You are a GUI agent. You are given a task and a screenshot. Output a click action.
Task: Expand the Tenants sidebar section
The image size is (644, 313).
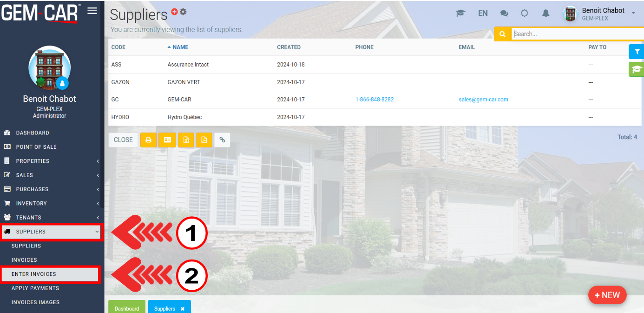pos(51,217)
